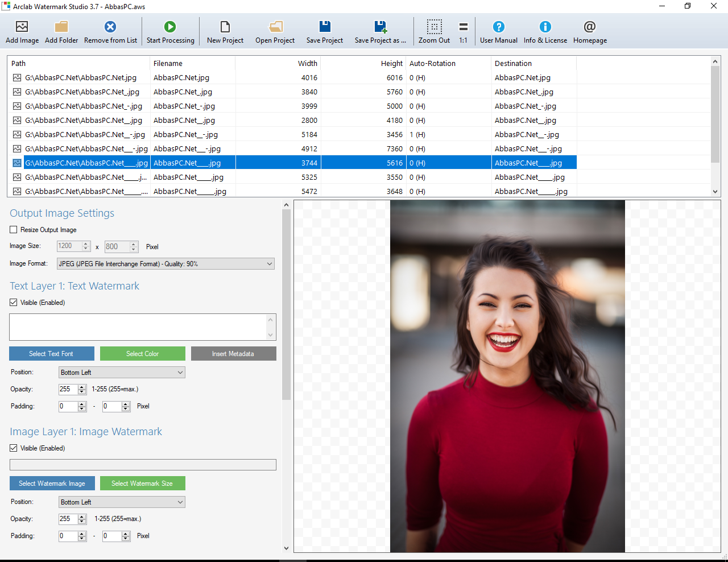The height and width of the screenshot is (562, 728).
Task: Click the woman portrait preview image
Action: [x=507, y=376]
